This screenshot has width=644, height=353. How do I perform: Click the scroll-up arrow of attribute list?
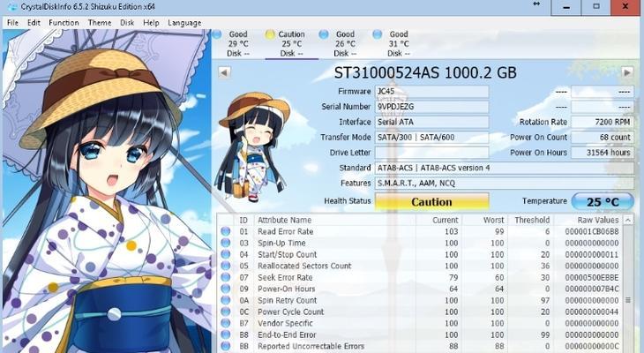[628, 221]
